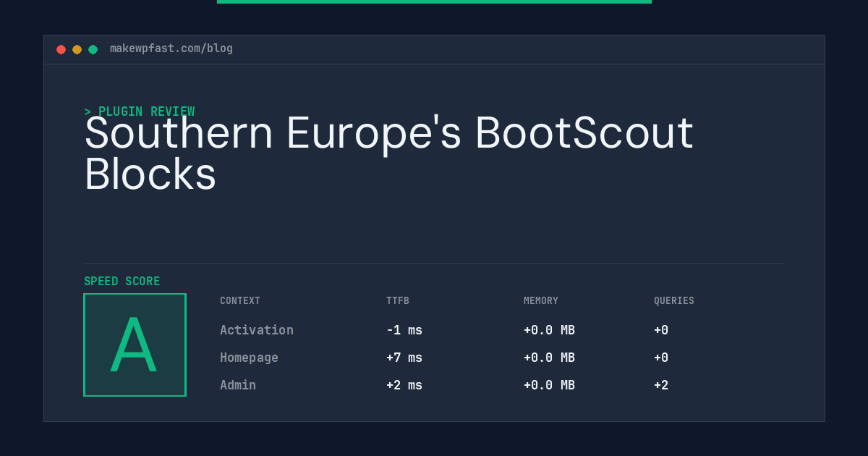
Task: Click the '> PLUGIN REVIEW' label
Action: coord(140,111)
